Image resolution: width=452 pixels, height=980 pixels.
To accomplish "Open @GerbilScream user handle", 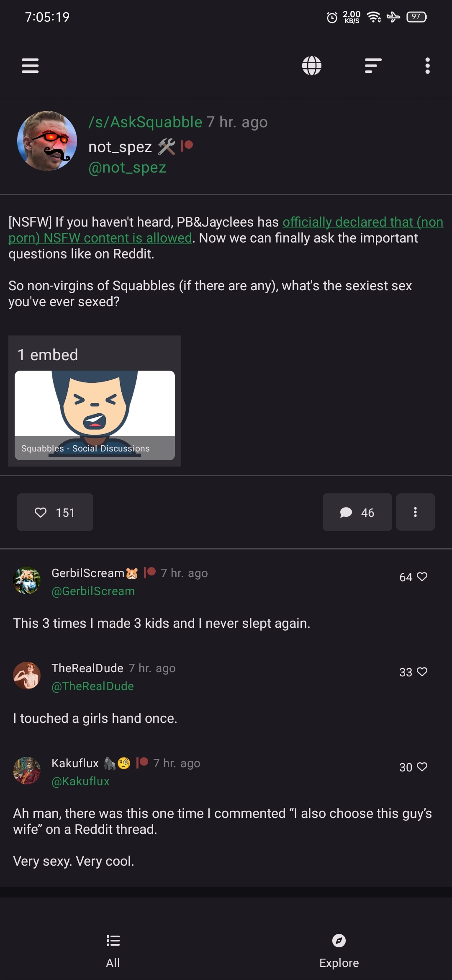I will pyautogui.click(x=93, y=591).
